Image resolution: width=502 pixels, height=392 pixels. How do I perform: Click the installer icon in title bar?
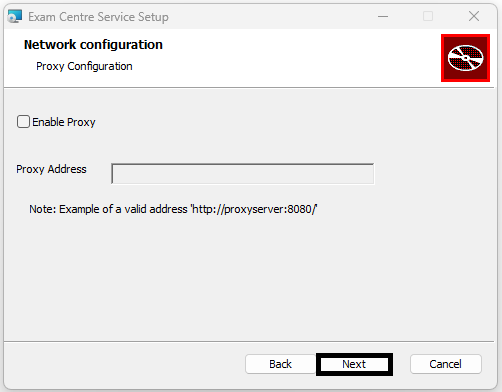15,16
